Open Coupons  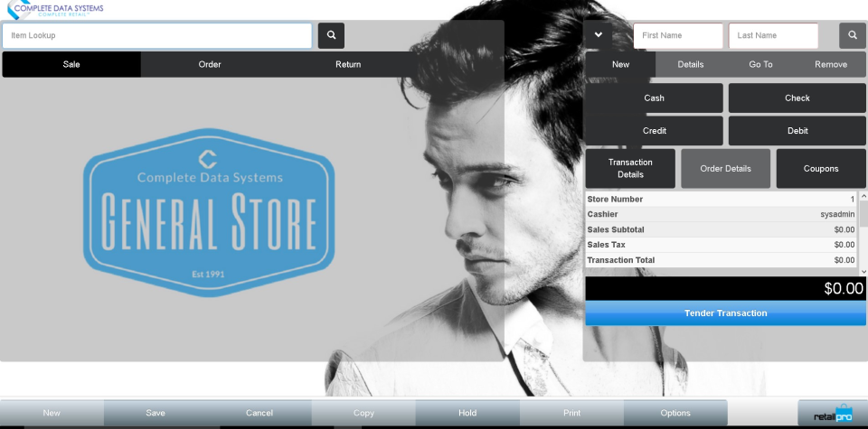click(821, 168)
